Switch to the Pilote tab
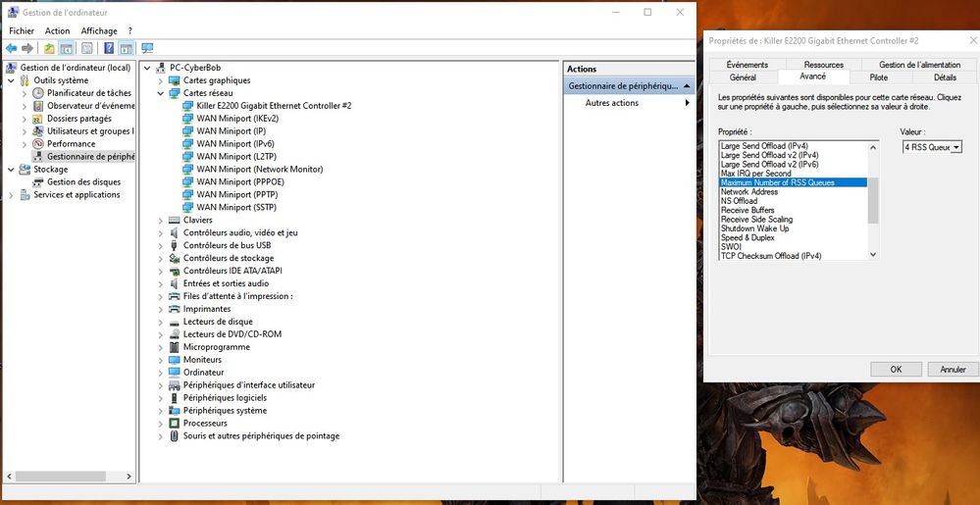980x505 pixels. [878, 76]
